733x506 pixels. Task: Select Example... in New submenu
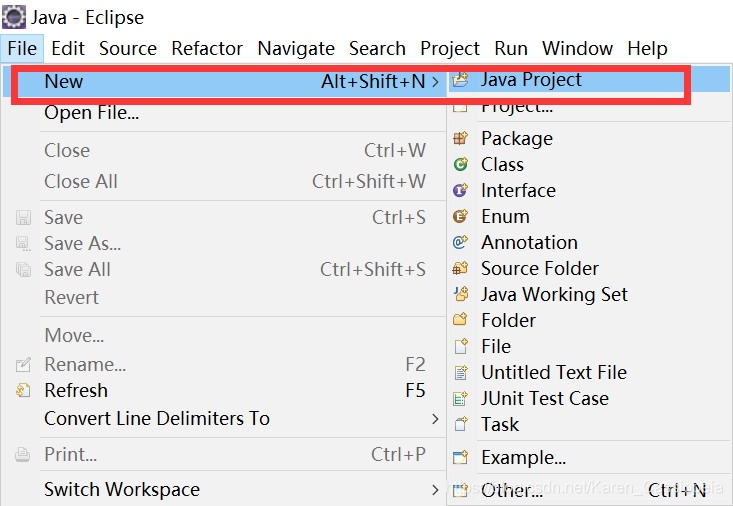coord(589,457)
